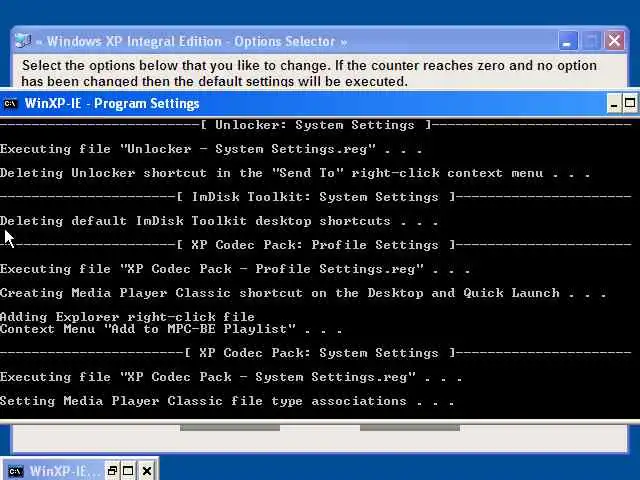Click the 'WinXP-IE - Program Settings' title text

(x=112, y=104)
